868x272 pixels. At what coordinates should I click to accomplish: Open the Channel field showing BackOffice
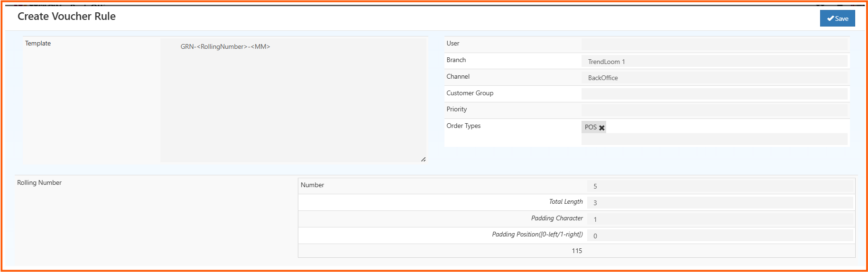coord(714,78)
